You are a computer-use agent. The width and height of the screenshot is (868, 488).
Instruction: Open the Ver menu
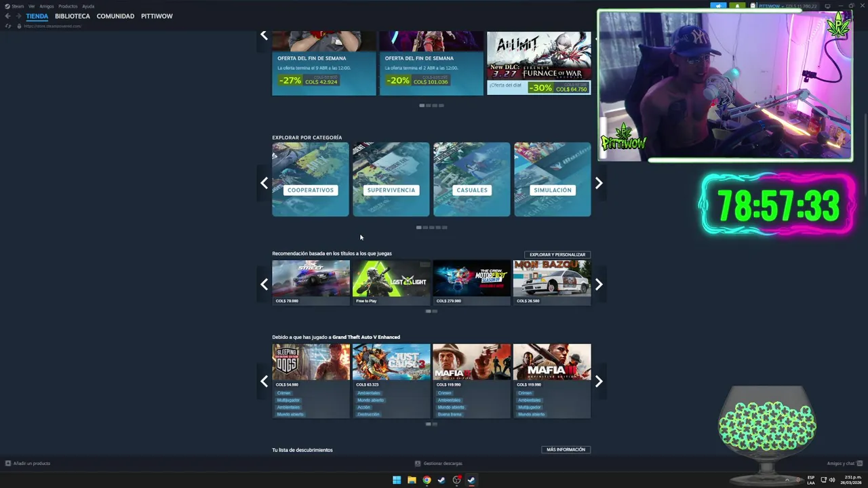tap(31, 6)
